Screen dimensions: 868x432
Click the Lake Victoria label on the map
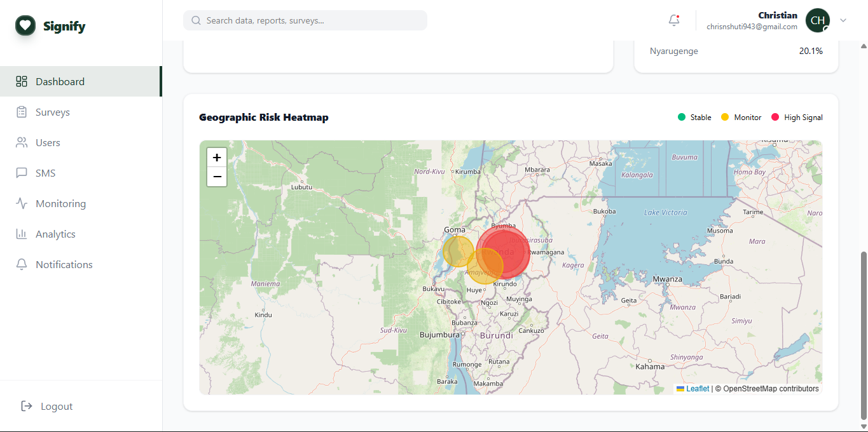[x=666, y=212]
